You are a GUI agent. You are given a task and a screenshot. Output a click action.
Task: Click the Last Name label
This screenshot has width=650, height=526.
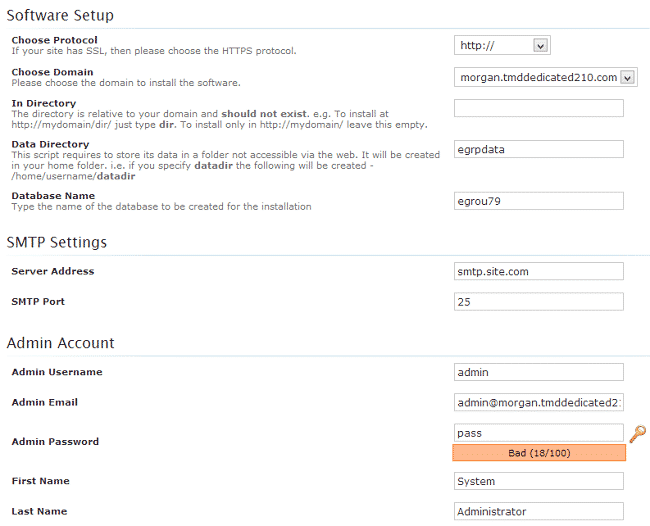(39, 511)
